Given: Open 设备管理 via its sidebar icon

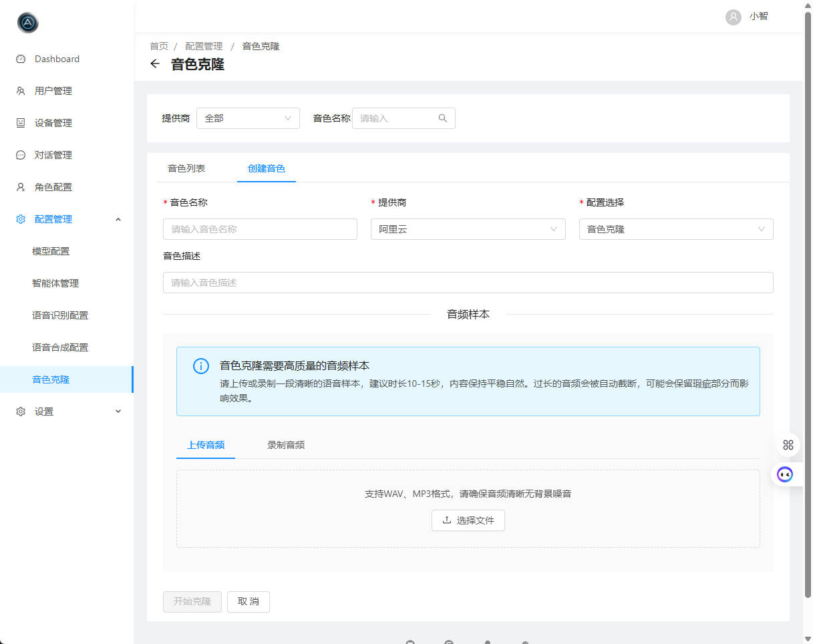Looking at the screenshot, I should (21, 123).
